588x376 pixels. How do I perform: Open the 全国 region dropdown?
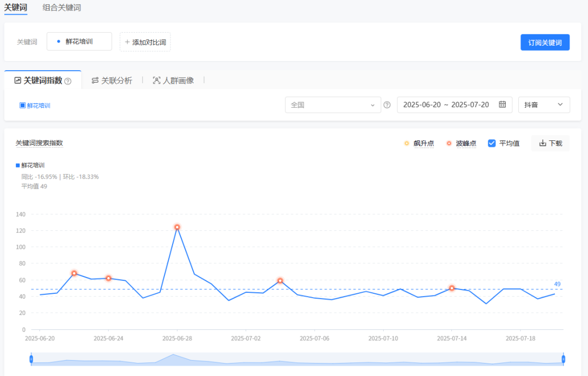tap(333, 105)
